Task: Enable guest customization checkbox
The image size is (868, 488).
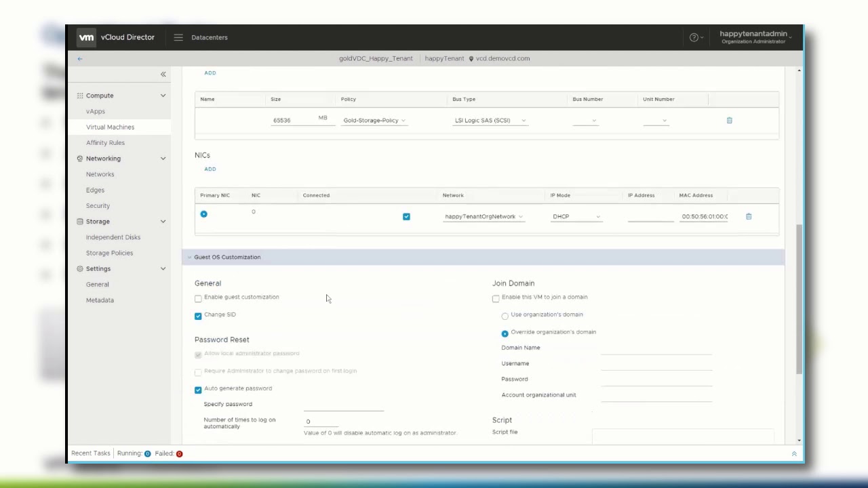Action: (198, 299)
